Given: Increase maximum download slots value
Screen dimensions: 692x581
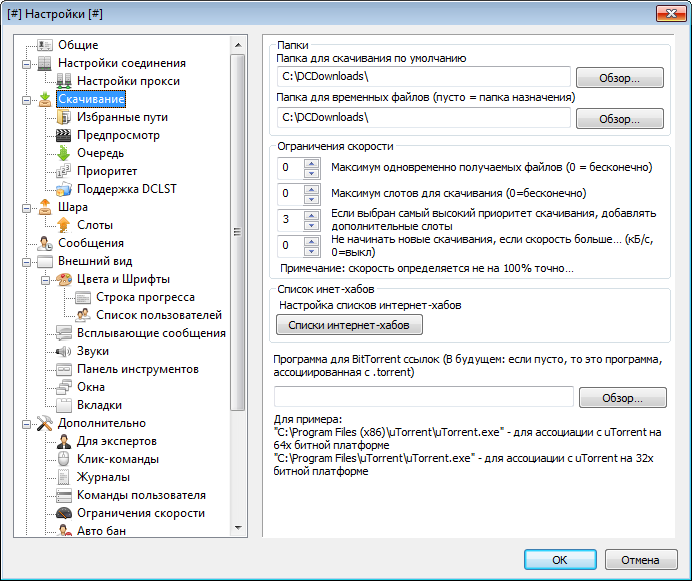Looking at the screenshot, I should (312, 189).
